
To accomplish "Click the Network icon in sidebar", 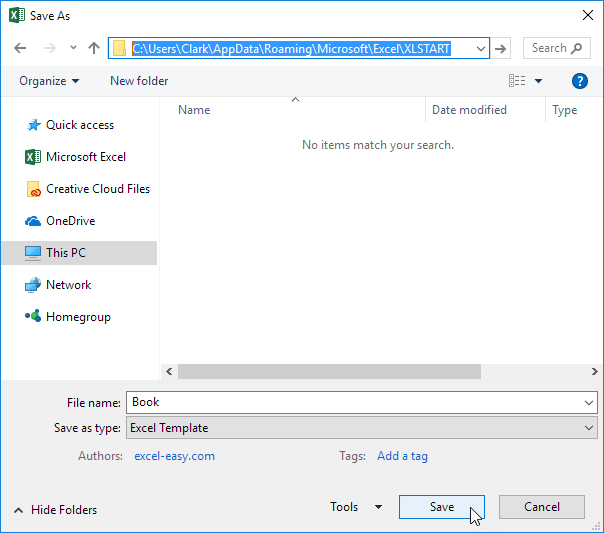I will coord(33,285).
